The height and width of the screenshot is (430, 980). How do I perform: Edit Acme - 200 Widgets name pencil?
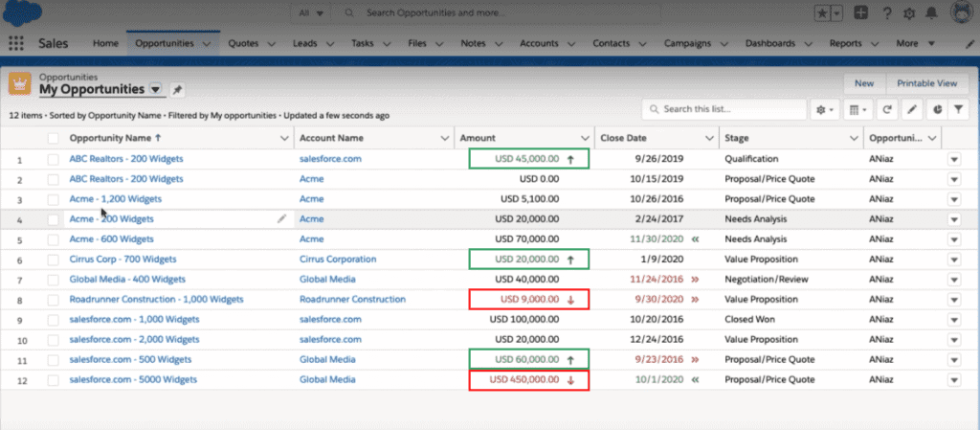click(282, 218)
